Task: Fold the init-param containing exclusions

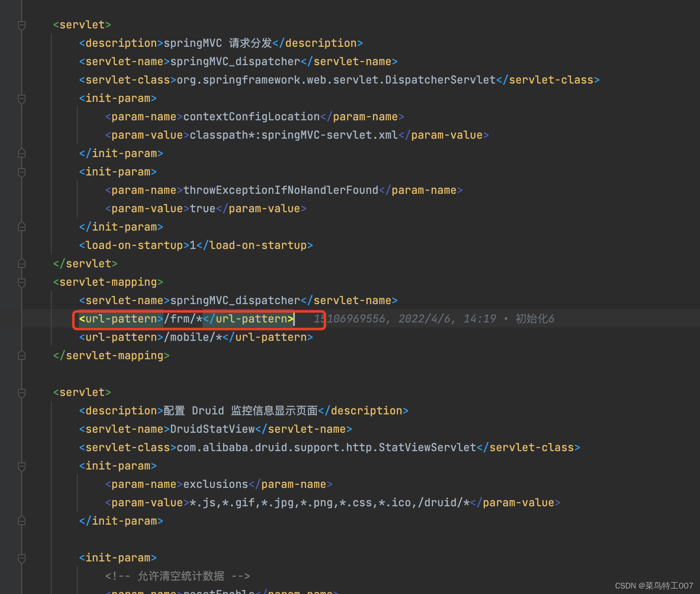Action: click(x=22, y=466)
